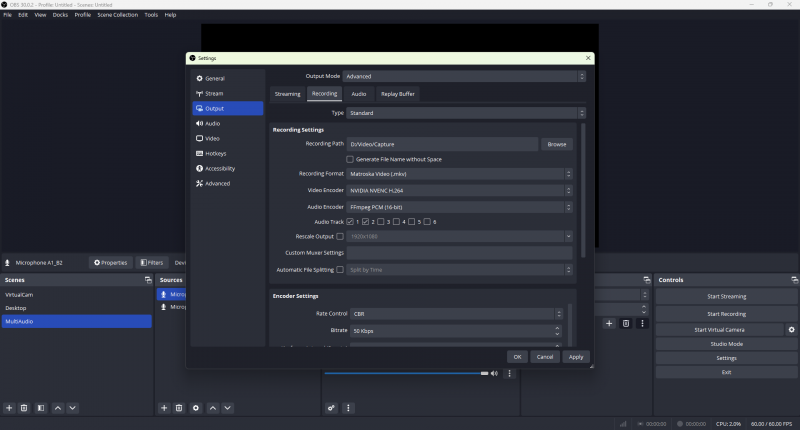Image resolution: width=800 pixels, height=430 pixels.
Task: Add a new source with plus icon
Action: 164,408
